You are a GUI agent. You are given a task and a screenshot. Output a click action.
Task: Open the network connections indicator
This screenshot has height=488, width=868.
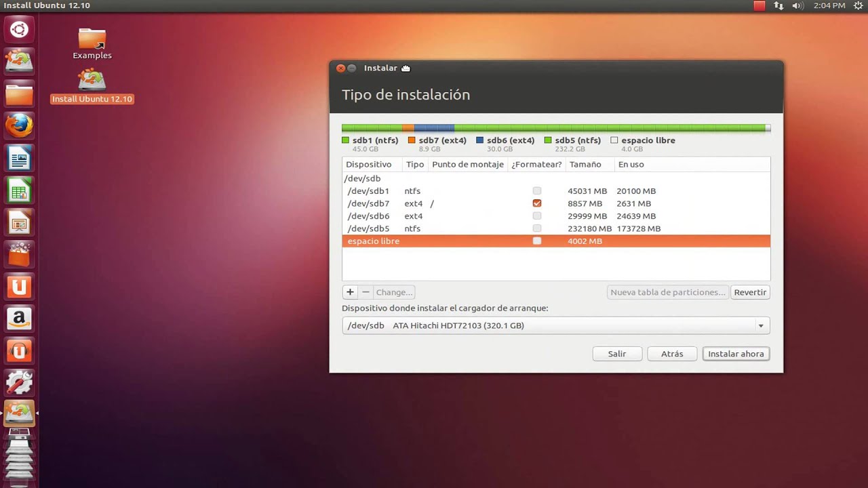point(778,5)
